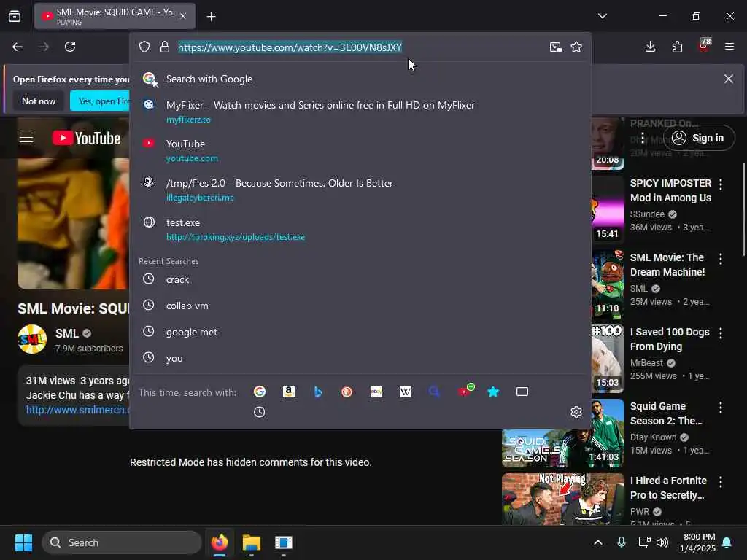747x560 pixels.
Task: Search this time with eBay icon
Action: tap(376, 392)
